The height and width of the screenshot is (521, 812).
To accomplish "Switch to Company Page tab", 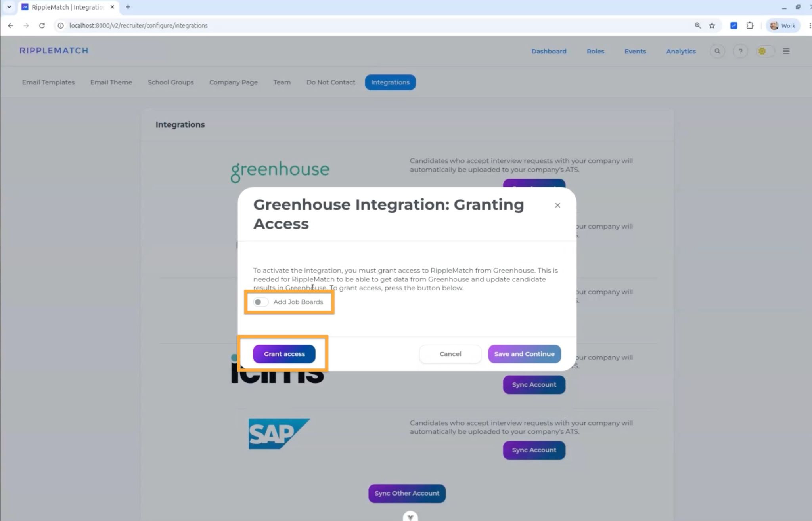I will (x=234, y=82).
